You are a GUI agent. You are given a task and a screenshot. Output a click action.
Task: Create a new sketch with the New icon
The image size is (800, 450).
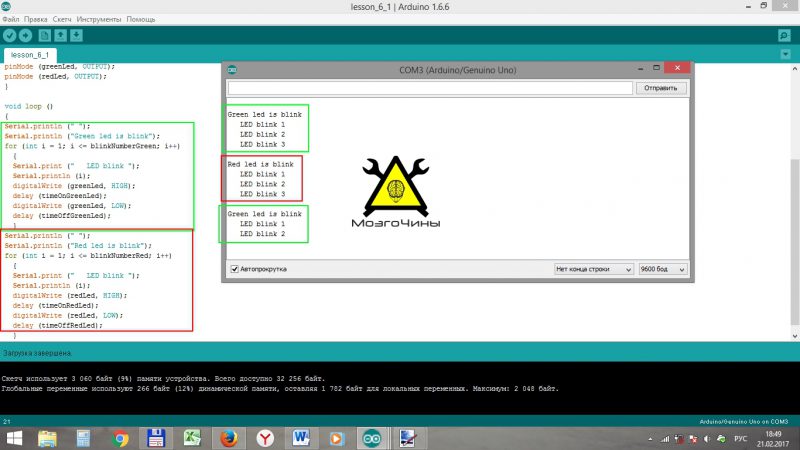(x=44, y=36)
